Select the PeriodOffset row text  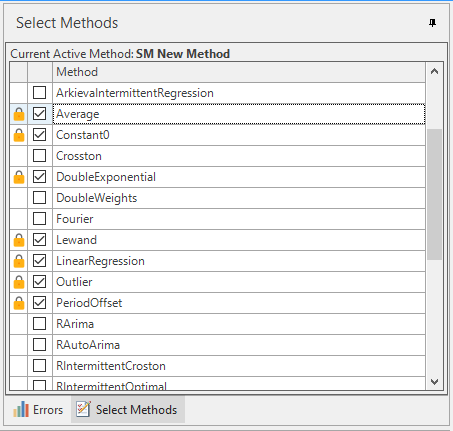[x=89, y=303]
